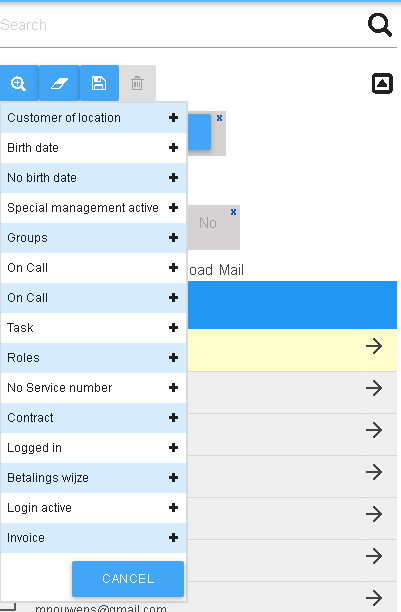Click plus icon next to Groups
This screenshot has width=401, height=612.
point(173,238)
